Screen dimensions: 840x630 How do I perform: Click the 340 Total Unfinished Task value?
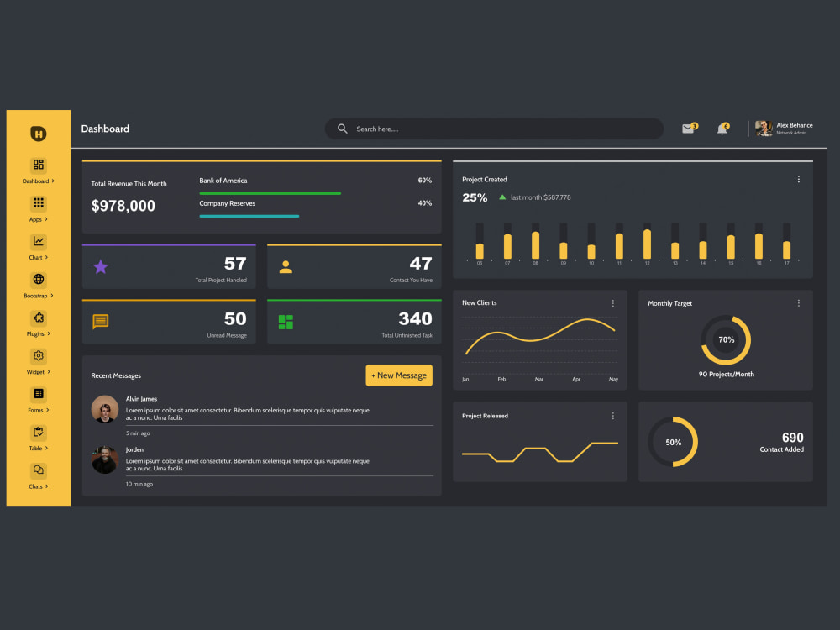click(415, 318)
